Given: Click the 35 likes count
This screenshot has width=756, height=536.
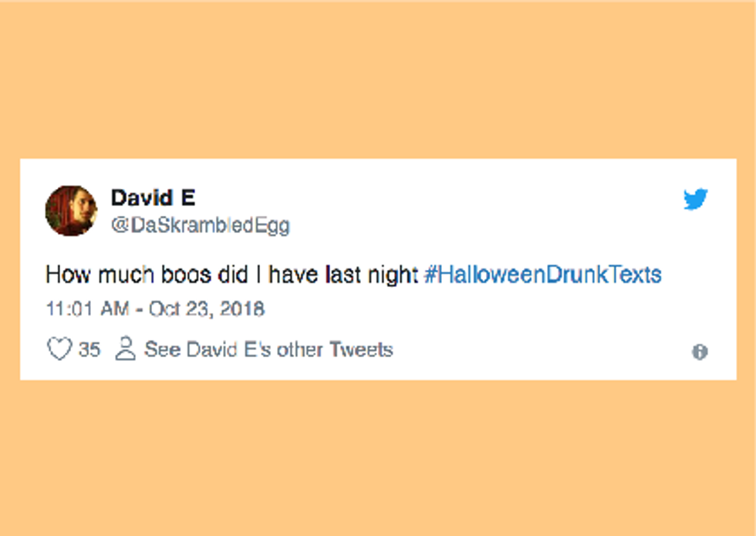Looking at the screenshot, I should [x=89, y=349].
